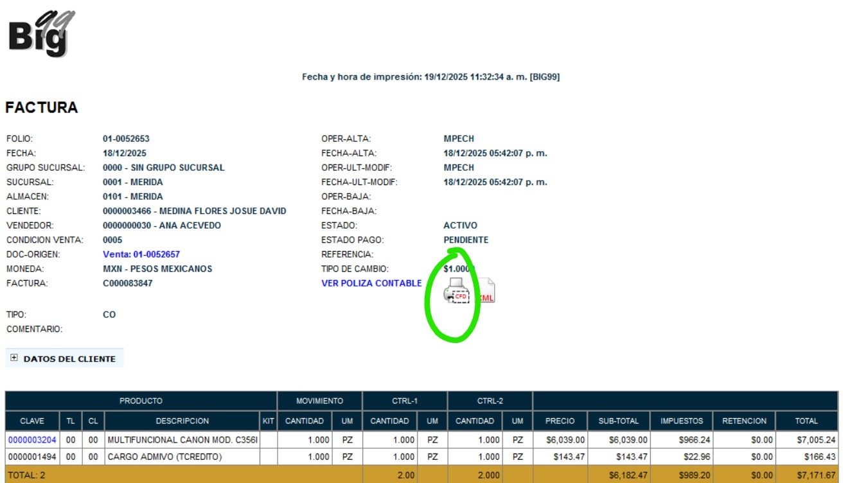The height and width of the screenshot is (483, 868).
Task: Open the XML file icon
Action: point(487,292)
